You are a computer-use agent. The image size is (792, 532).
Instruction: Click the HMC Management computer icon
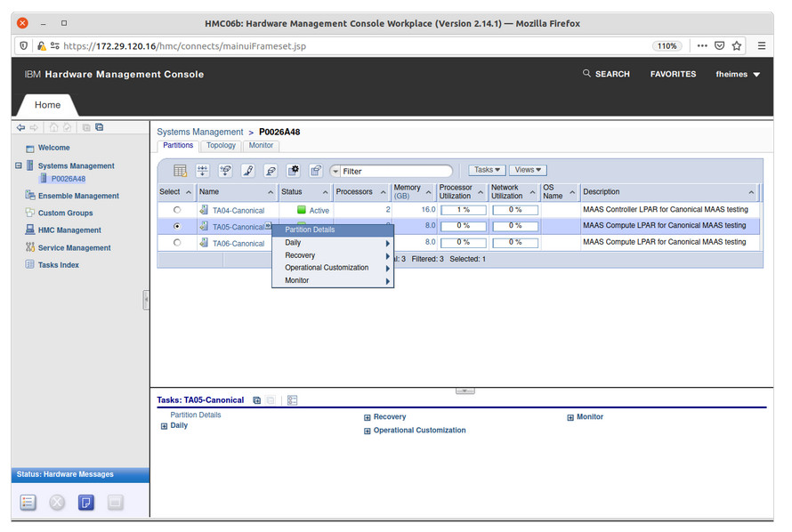tap(29, 230)
